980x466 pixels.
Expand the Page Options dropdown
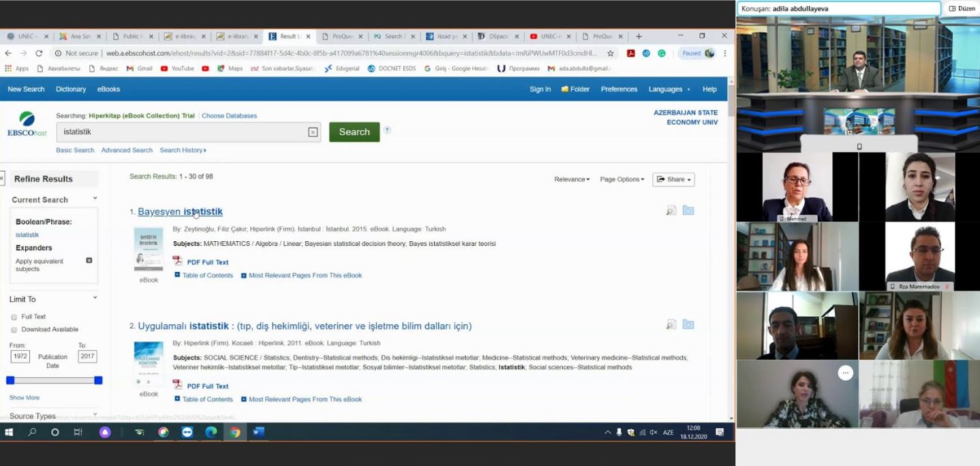click(622, 179)
